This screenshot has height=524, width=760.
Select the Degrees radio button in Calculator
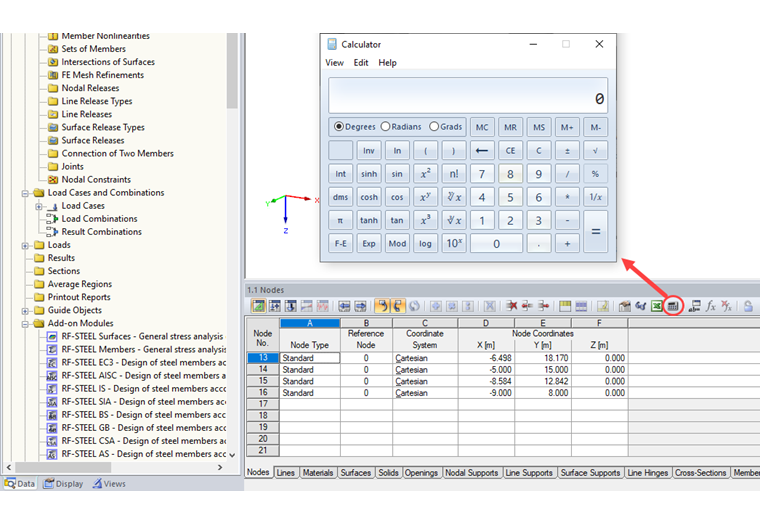(x=339, y=127)
